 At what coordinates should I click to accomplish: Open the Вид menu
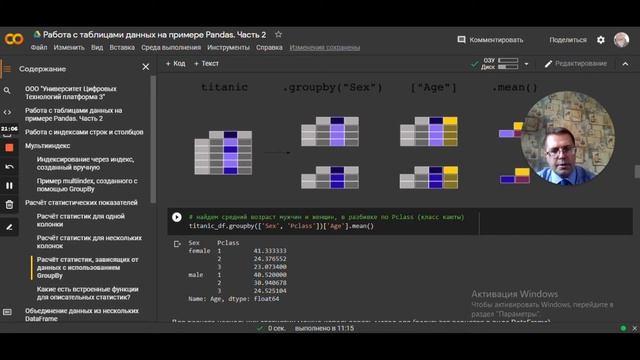click(97, 47)
